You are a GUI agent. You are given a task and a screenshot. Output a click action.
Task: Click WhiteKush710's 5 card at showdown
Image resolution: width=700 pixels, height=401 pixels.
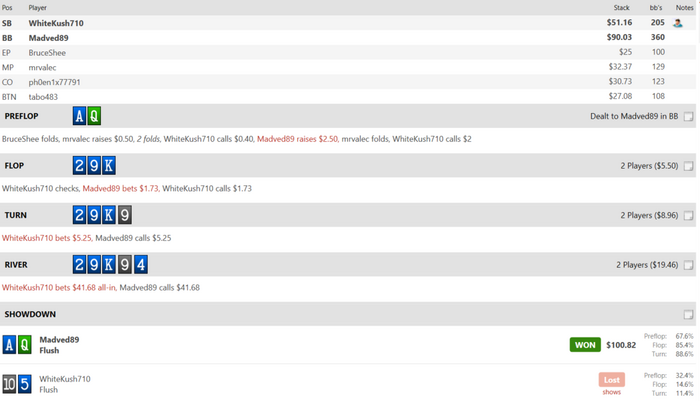pyautogui.click(x=25, y=384)
